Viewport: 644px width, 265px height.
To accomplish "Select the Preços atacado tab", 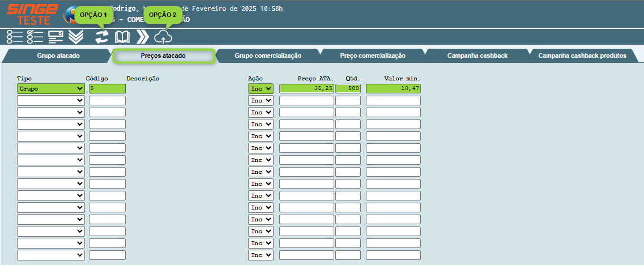I will click(163, 56).
